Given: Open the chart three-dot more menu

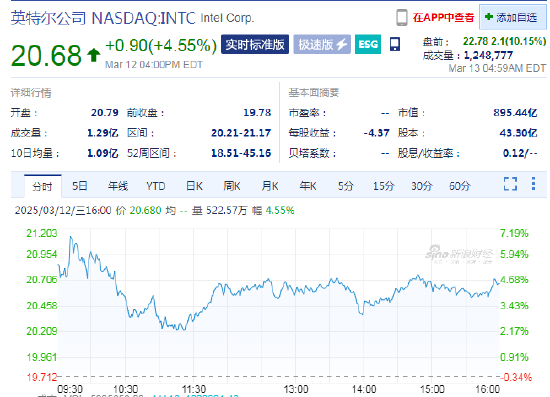Looking at the screenshot, I should coord(533,184).
